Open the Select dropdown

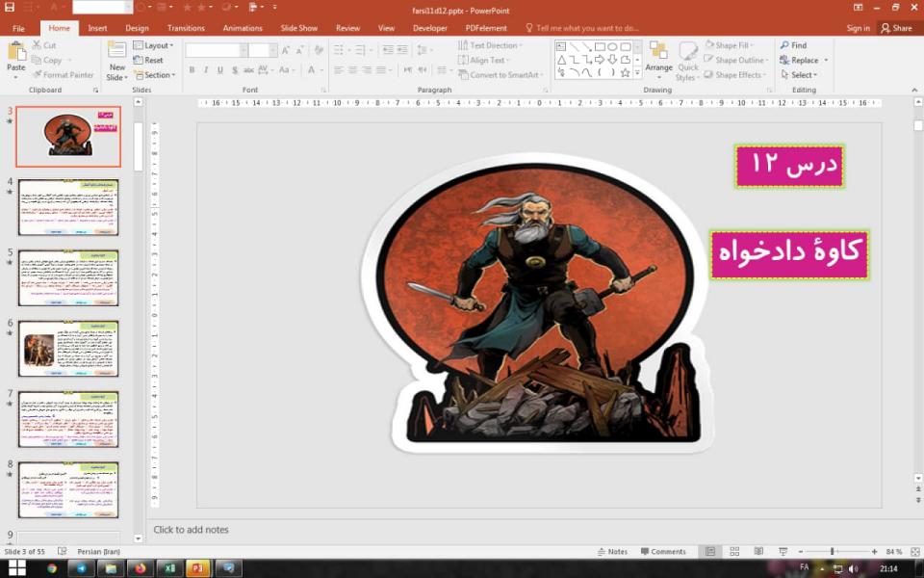tap(799, 75)
